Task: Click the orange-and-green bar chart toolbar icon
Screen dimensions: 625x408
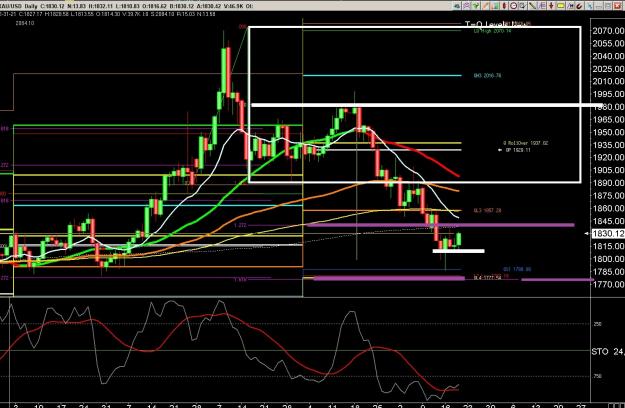Action: tap(495, 6)
